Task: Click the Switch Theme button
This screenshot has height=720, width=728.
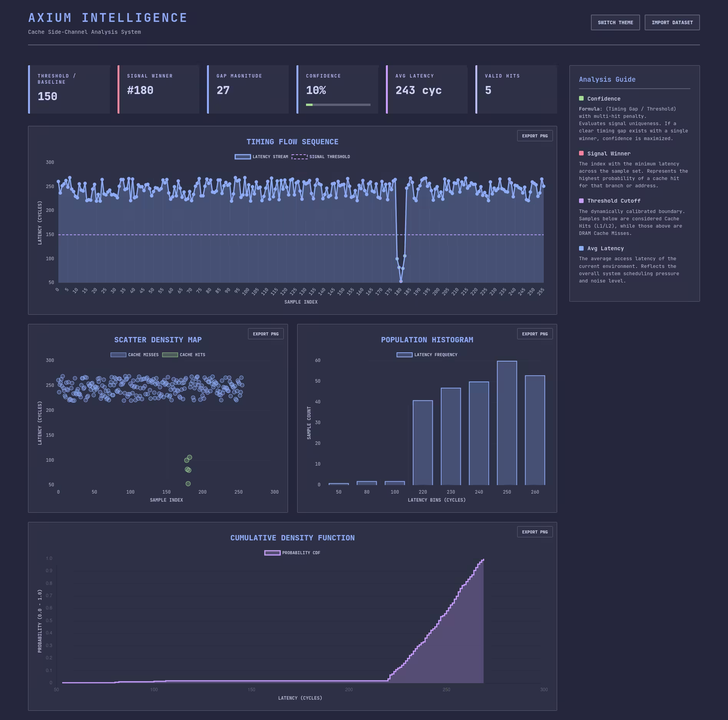Action: pos(615,23)
